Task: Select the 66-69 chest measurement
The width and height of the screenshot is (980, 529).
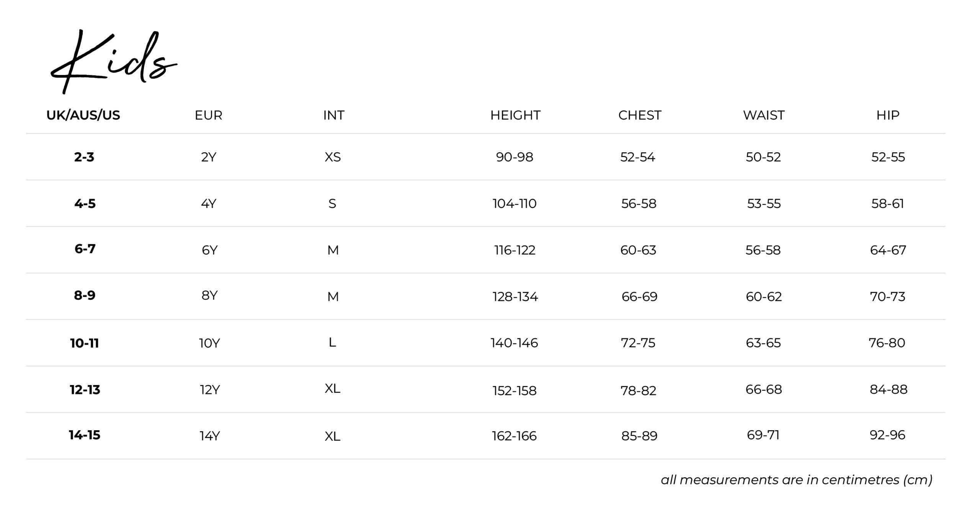Action: (639, 297)
